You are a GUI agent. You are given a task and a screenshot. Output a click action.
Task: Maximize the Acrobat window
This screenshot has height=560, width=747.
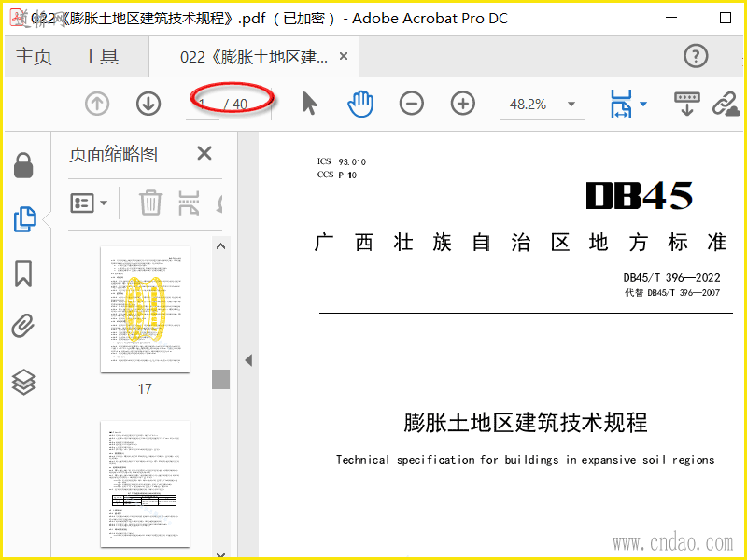[x=726, y=18]
